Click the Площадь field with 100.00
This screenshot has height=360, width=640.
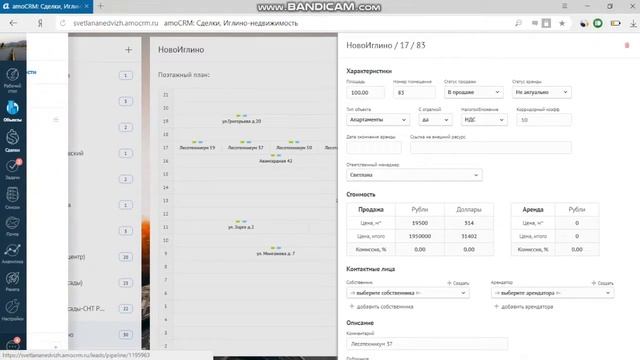point(365,93)
